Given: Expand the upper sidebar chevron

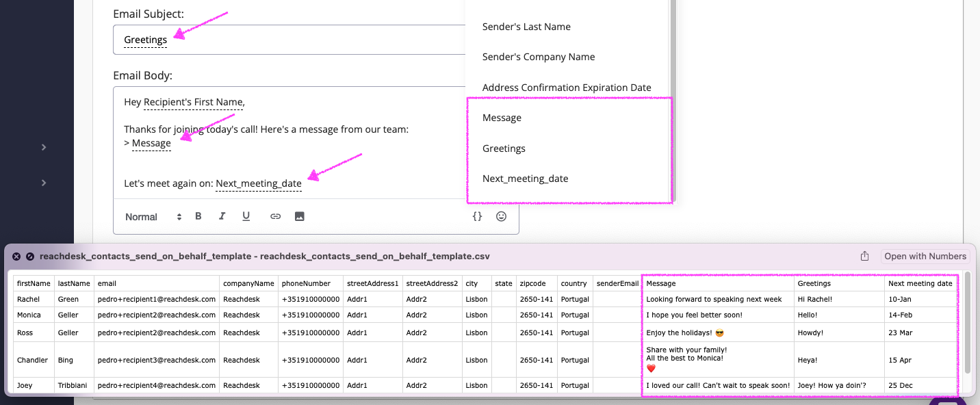Looking at the screenshot, I should click(44, 147).
